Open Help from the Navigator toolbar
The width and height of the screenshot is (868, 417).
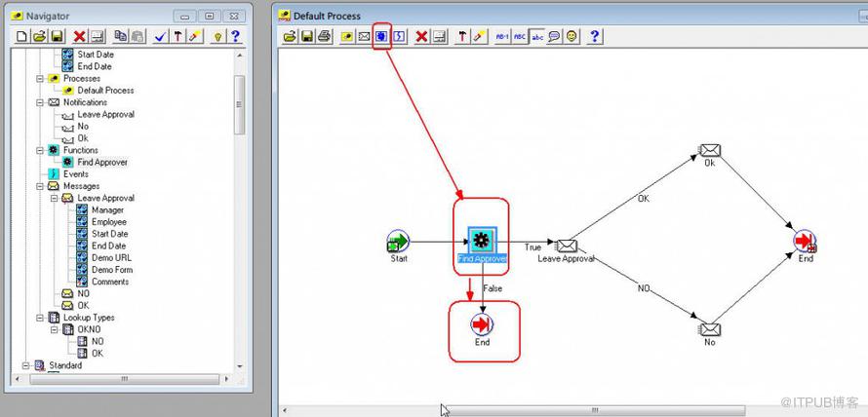point(236,36)
